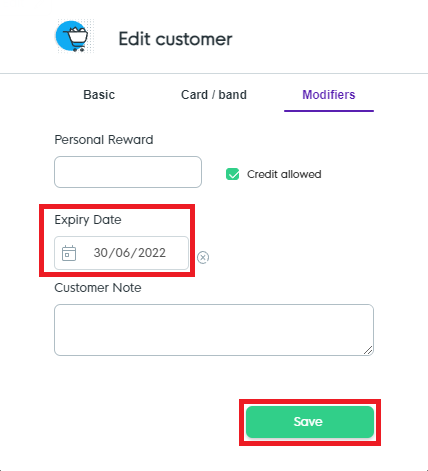Clear the expiry date with the x icon
This screenshot has width=428, height=471.
[203, 257]
